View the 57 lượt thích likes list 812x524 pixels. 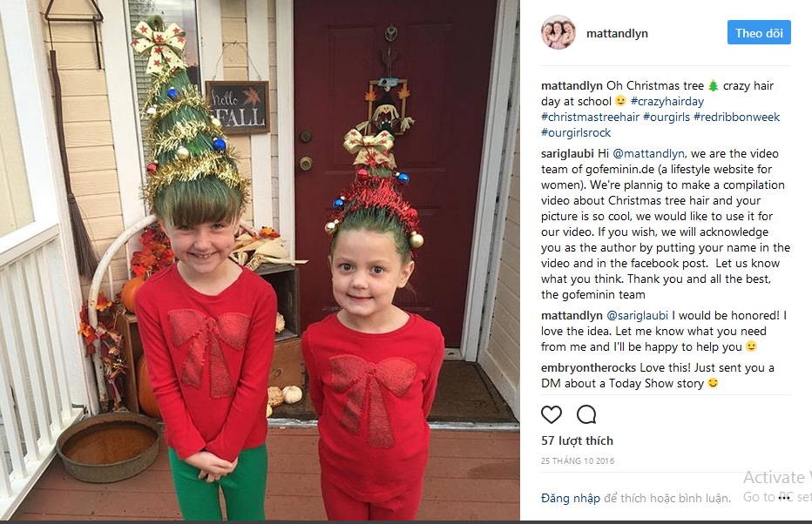click(577, 440)
